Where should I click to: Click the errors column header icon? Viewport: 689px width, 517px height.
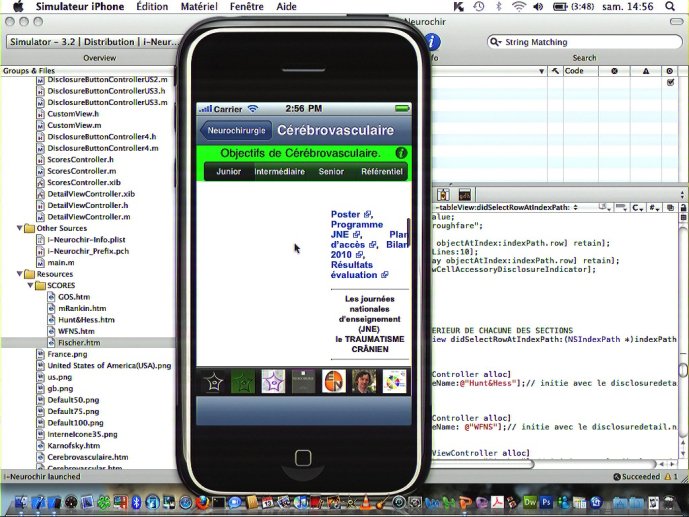[x=614, y=71]
